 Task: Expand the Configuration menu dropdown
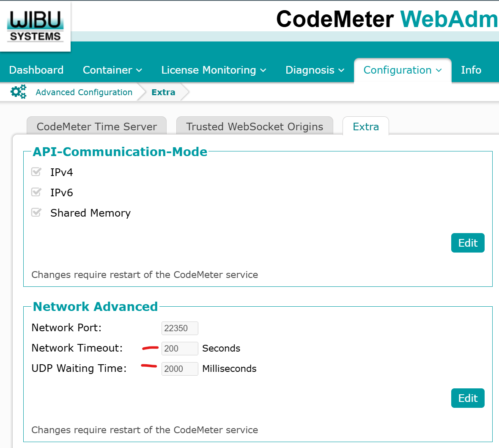403,70
